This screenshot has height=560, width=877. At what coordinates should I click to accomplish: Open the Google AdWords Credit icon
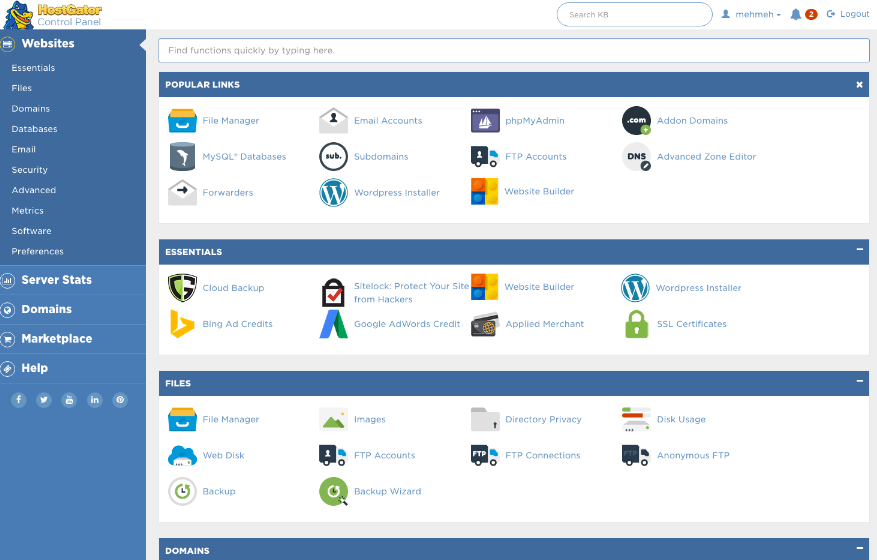point(333,324)
